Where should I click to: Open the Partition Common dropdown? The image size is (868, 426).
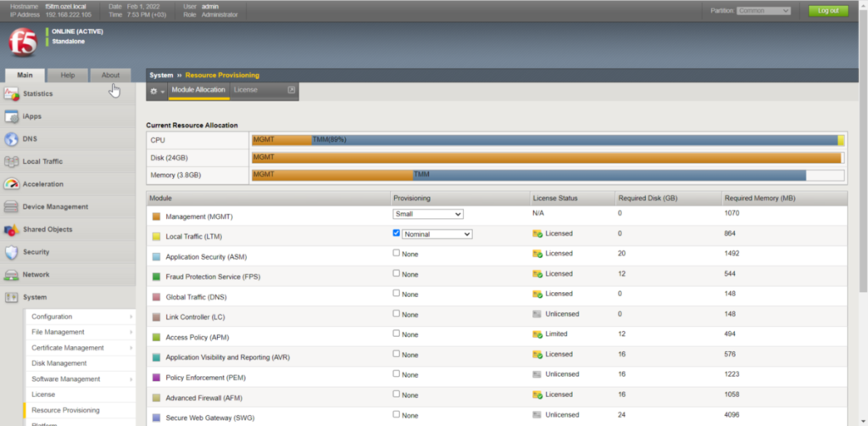click(764, 10)
